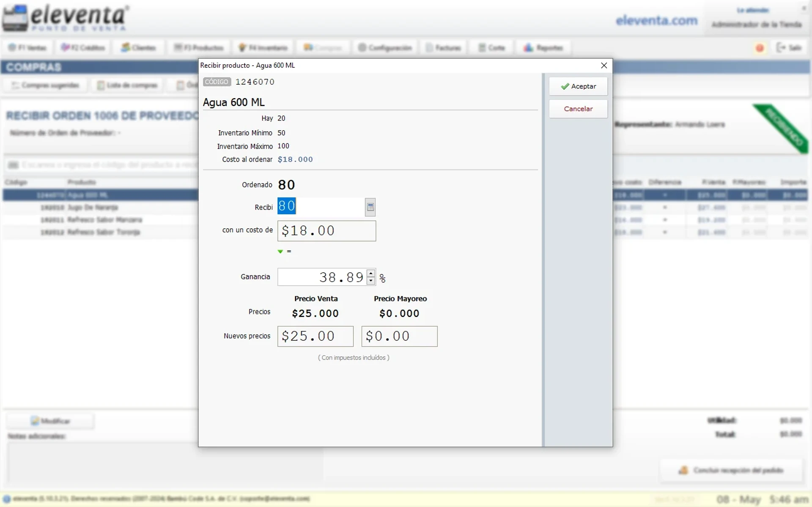The height and width of the screenshot is (507, 812).
Task: Click Aceptar to confirm the received product
Action: point(578,86)
